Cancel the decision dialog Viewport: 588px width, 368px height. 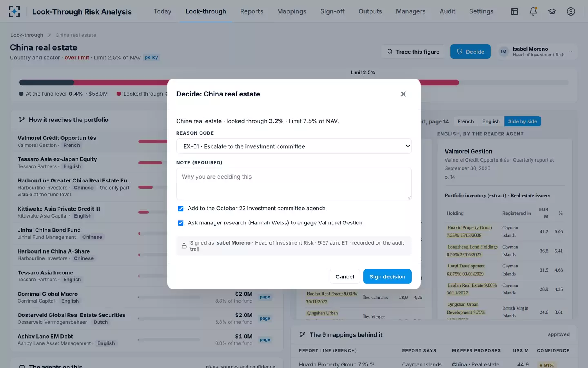pyautogui.click(x=345, y=276)
